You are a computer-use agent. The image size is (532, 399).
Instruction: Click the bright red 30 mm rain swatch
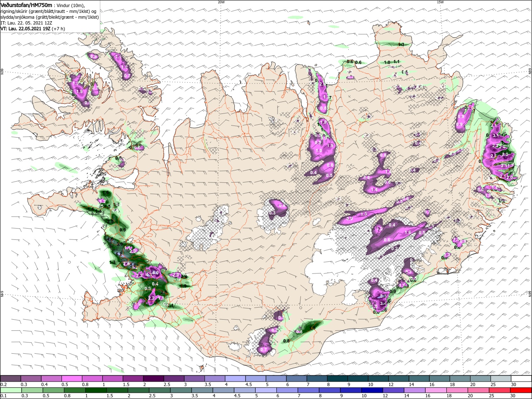click(521, 390)
